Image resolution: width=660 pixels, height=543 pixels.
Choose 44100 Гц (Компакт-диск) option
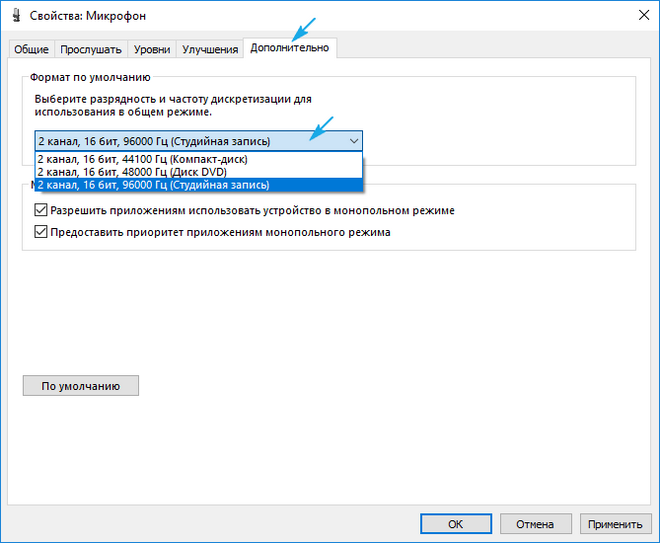click(x=199, y=159)
